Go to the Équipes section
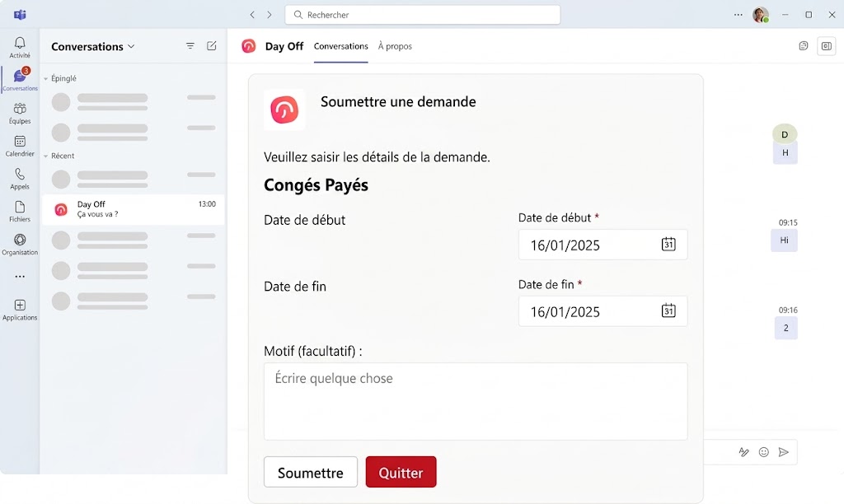 click(20, 113)
